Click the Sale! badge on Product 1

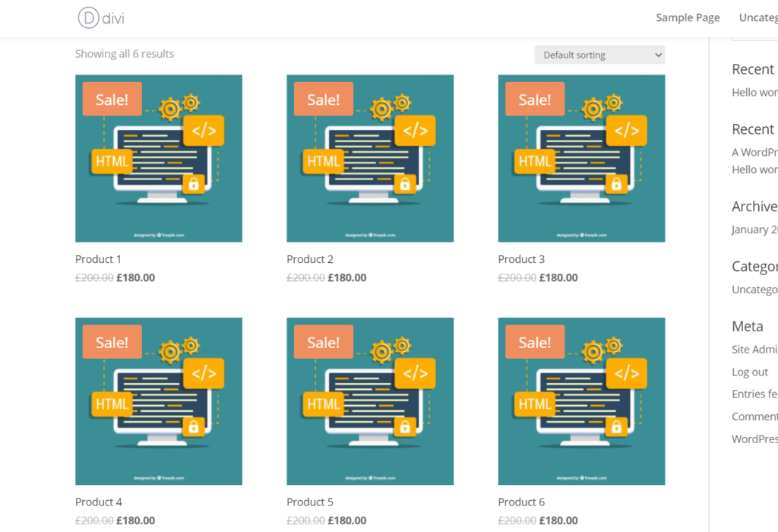tap(112, 100)
